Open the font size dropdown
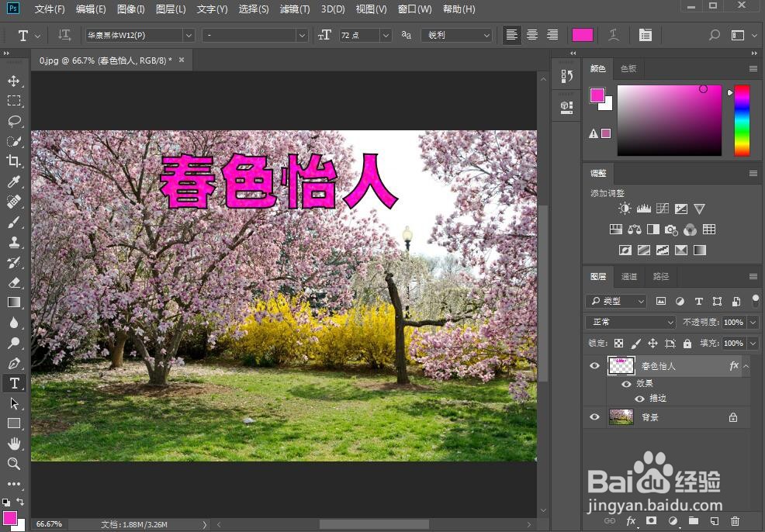The width and height of the screenshot is (765, 532). click(x=386, y=35)
